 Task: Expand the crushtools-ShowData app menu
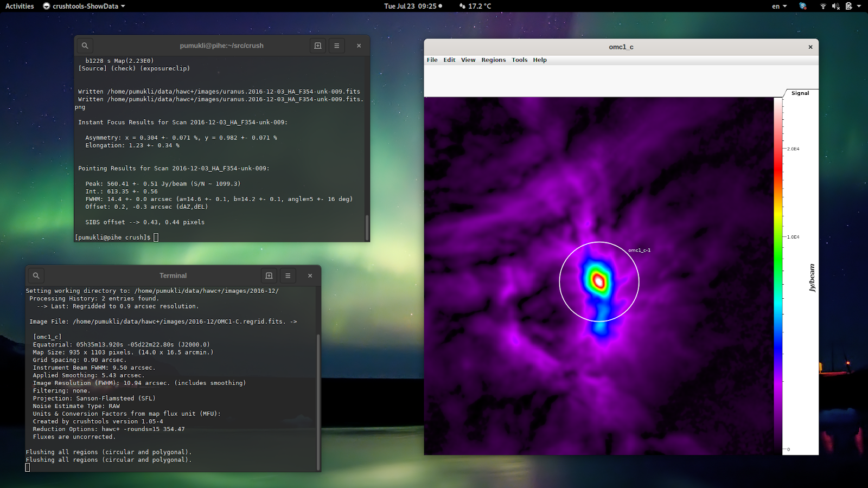84,6
